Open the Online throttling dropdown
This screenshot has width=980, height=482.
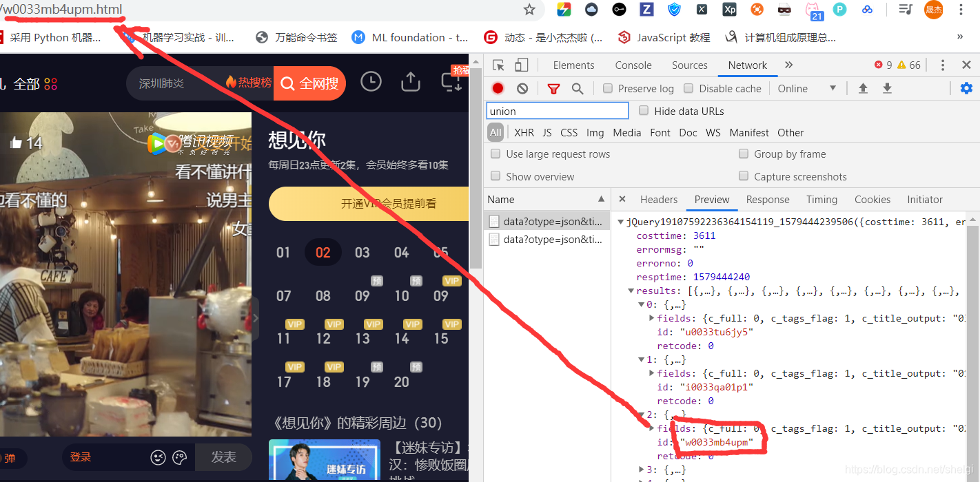(806, 88)
